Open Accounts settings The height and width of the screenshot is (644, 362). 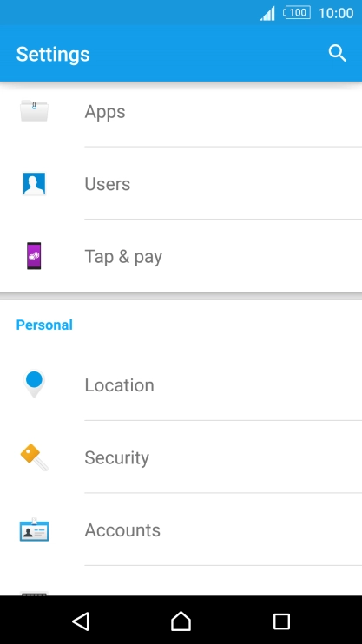pyautogui.click(x=181, y=529)
